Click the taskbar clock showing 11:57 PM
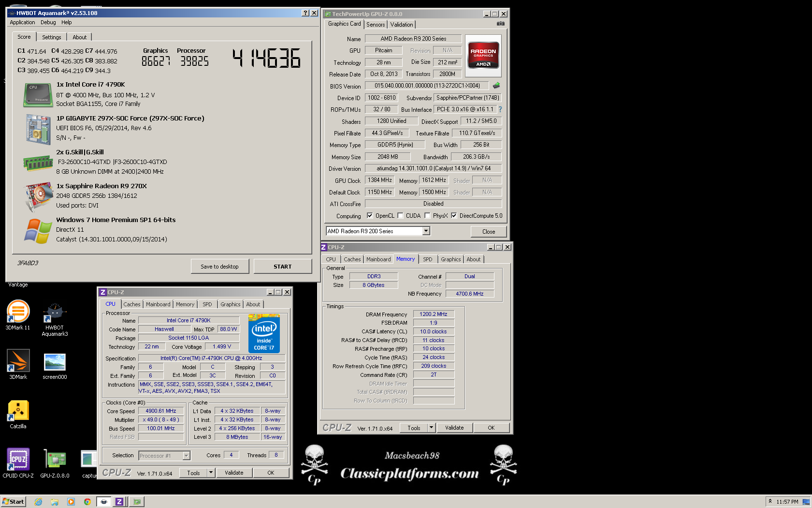812x508 pixels. (787, 502)
